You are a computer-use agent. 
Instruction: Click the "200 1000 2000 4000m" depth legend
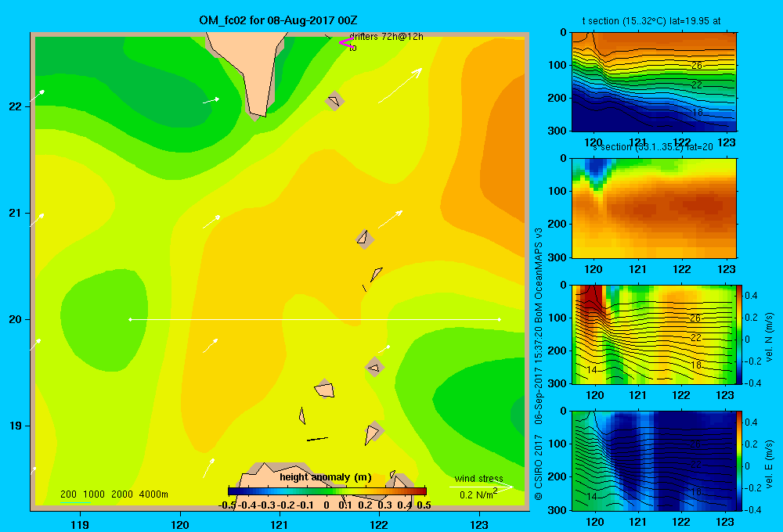114,494
